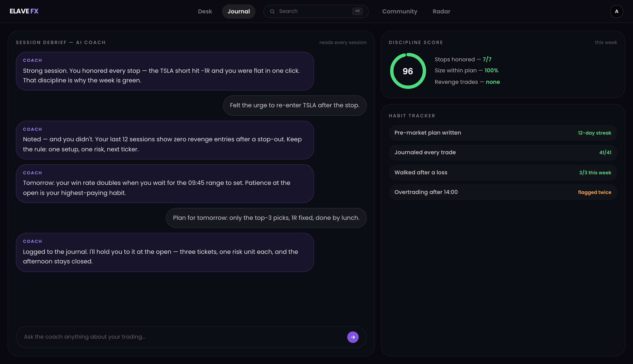Select the Pre-market plan written habit row
The width and height of the screenshot is (633, 364).
click(503, 133)
